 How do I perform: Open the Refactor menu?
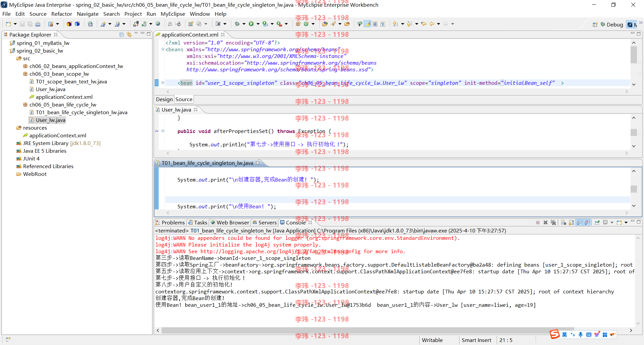(61, 14)
